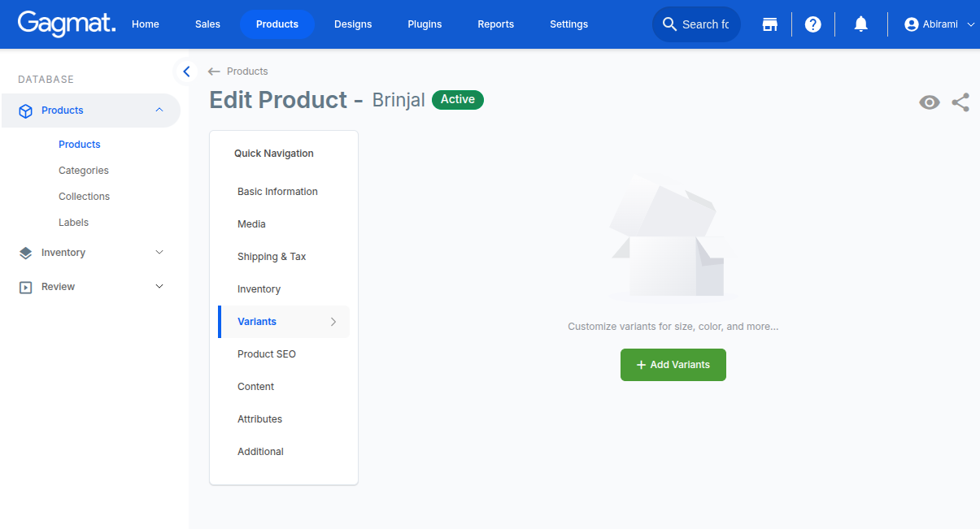Open the storefront icon in header

pos(769,24)
